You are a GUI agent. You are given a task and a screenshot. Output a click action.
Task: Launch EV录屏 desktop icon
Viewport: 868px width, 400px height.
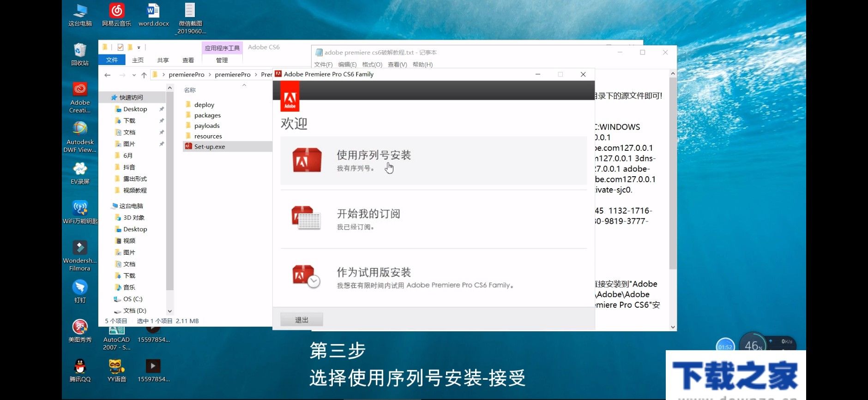pyautogui.click(x=80, y=173)
